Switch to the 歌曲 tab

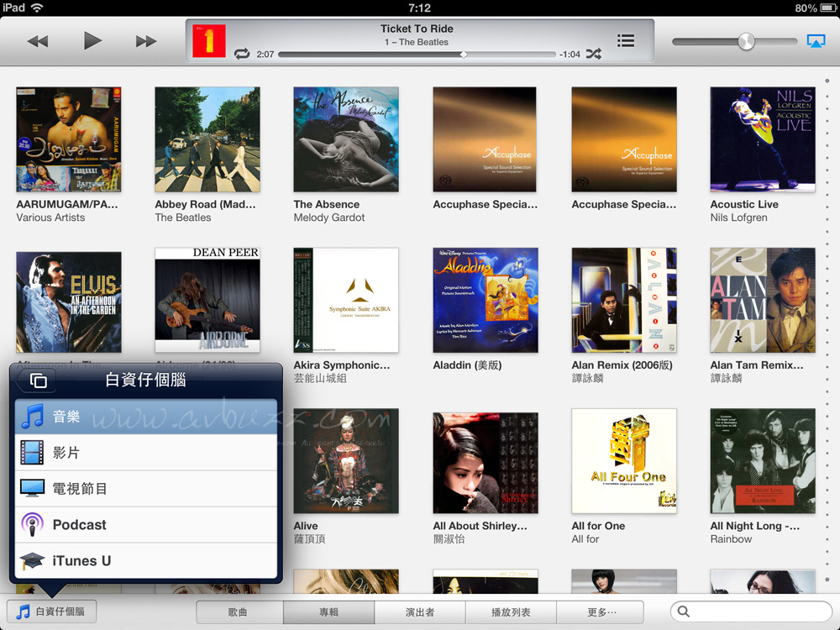[x=239, y=612]
